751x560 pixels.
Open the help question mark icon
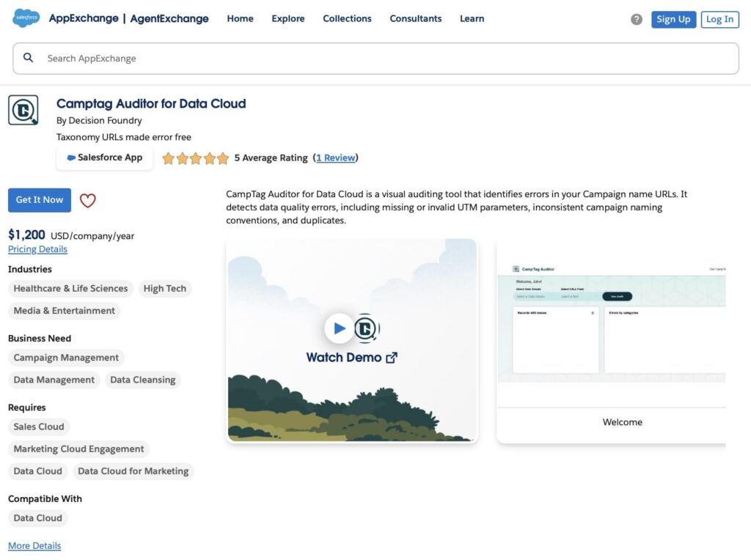pyautogui.click(x=636, y=19)
